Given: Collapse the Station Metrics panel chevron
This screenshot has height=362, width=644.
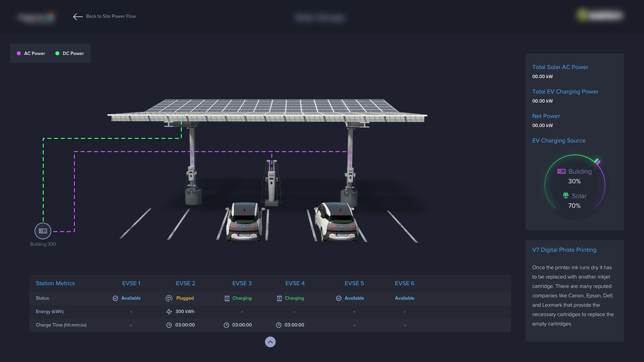Looking at the screenshot, I should pos(270,342).
